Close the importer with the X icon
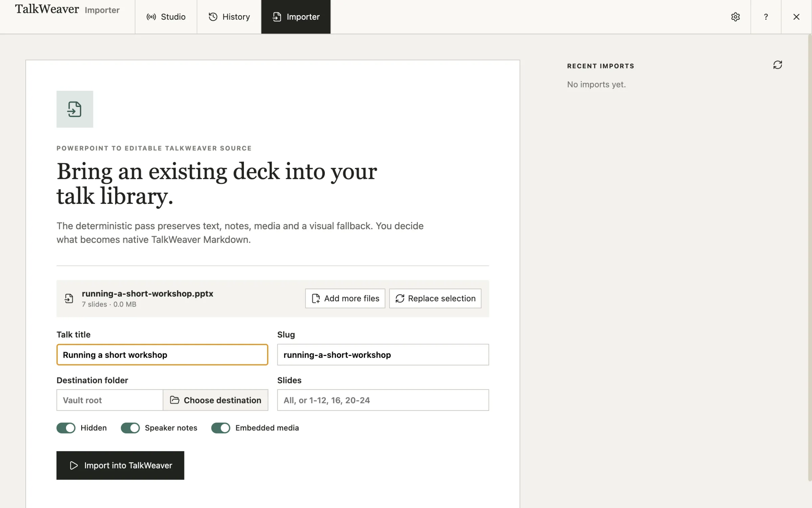The image size is (812, 508). click(x=796, y=17)
